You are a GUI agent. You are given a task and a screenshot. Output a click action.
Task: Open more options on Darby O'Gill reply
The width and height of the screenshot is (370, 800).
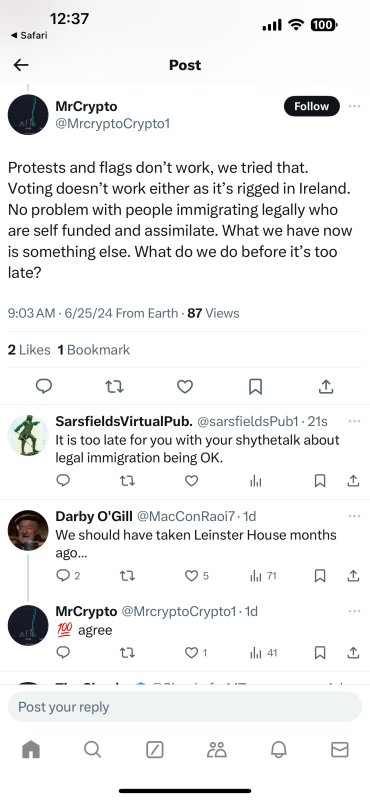[354, 516]
